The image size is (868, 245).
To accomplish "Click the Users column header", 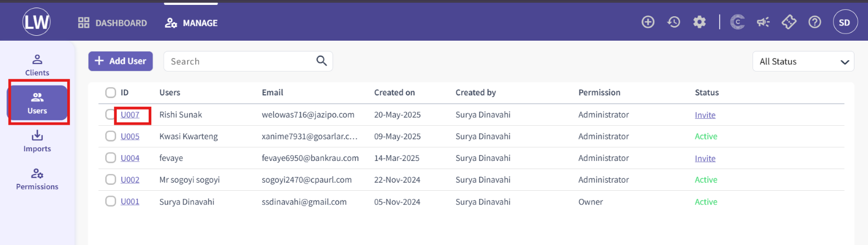I will [x=170, y=93].
